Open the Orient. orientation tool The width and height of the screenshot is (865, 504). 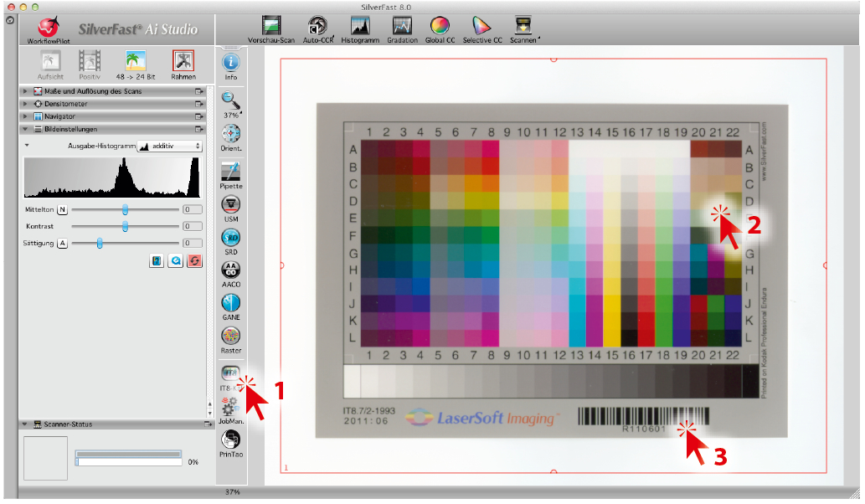click(230, 138)
